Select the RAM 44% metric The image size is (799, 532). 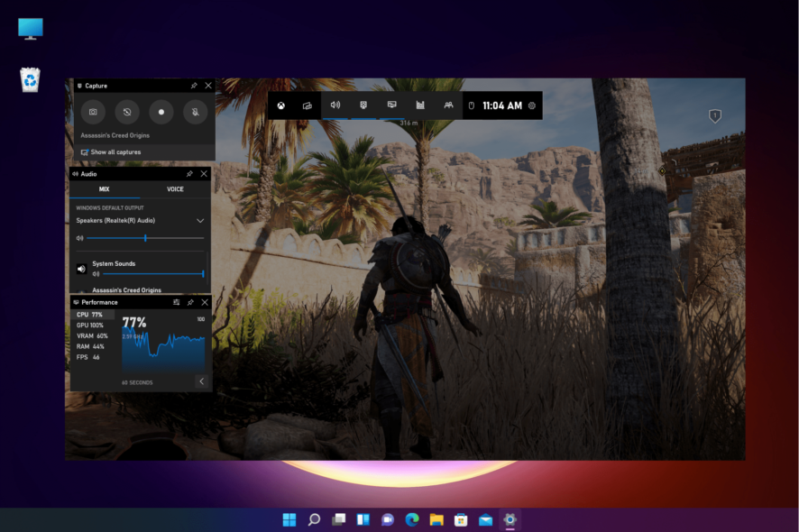[x=92, y=346]
